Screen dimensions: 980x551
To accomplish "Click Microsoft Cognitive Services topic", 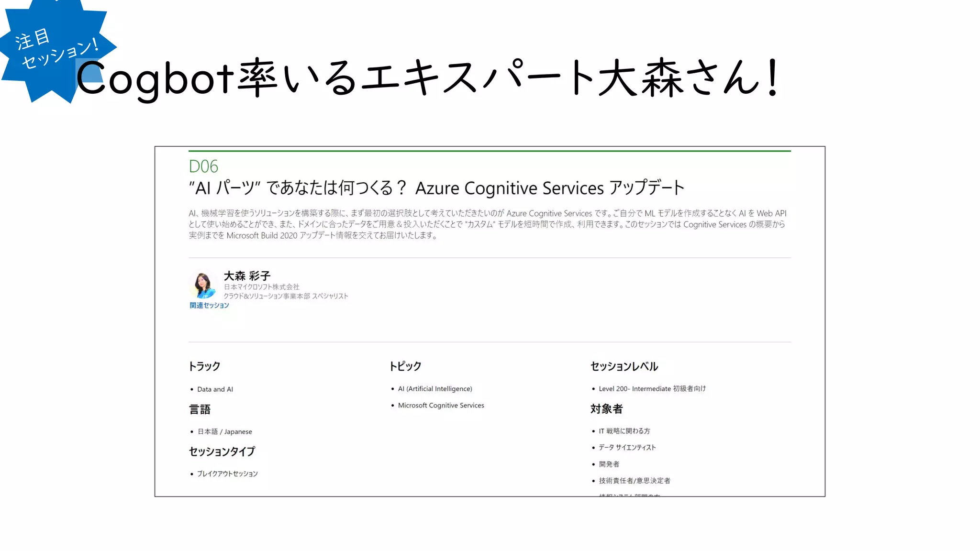I will (x=441, y=405).
